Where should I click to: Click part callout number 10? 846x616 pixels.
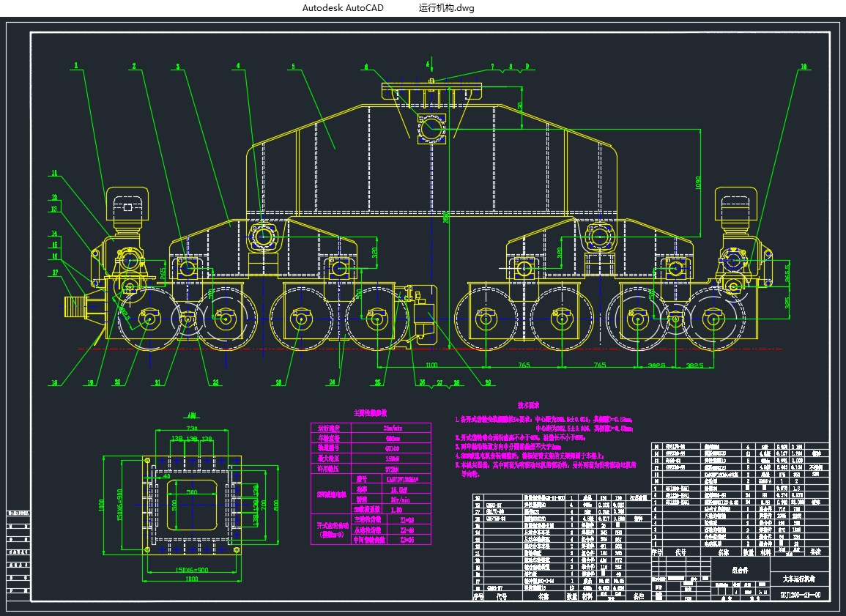coord(804,67)
